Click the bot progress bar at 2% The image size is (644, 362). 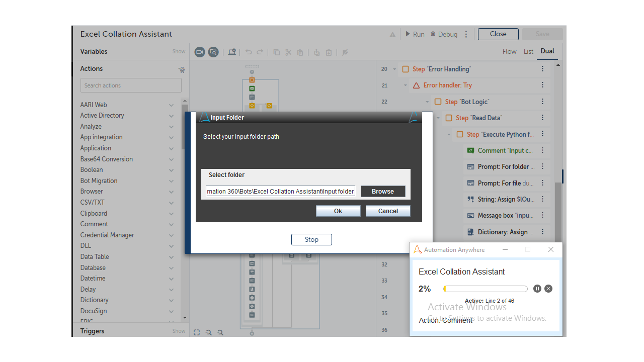coord(486,289)
